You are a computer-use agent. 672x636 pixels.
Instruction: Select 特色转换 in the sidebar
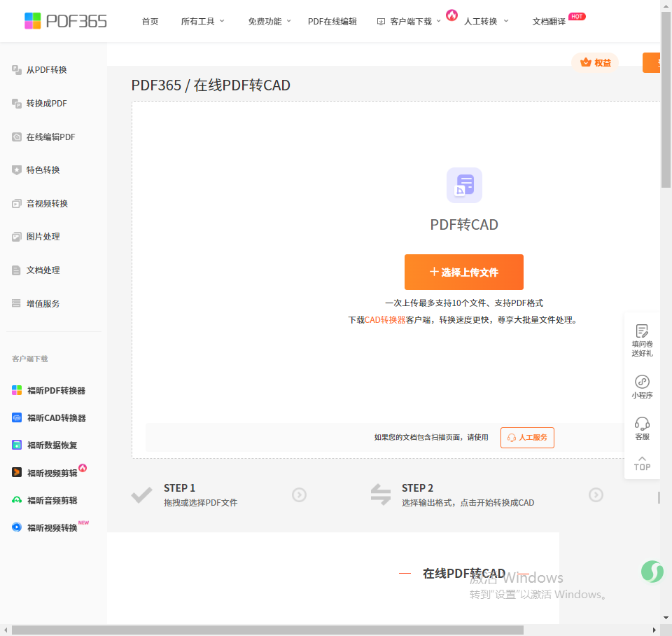pos(43,170)
